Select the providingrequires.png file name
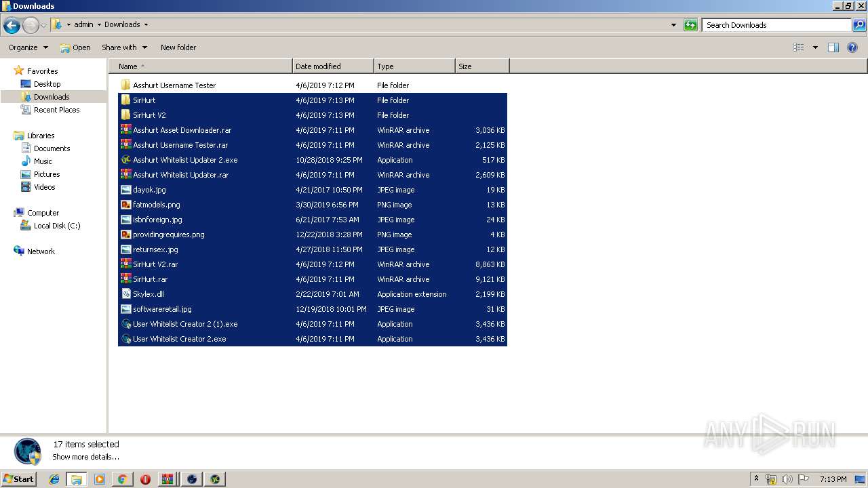The image size is (868, 488). [x=169, y=235]
